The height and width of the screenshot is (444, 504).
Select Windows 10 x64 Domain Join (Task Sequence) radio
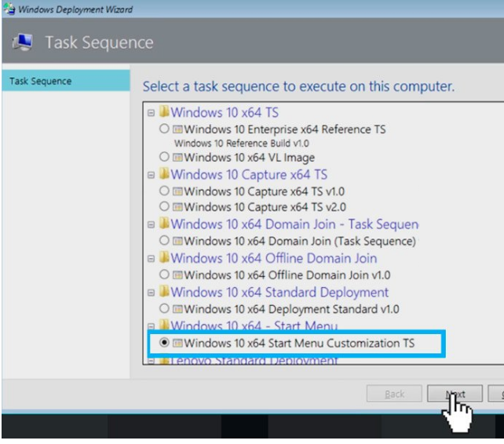[164, 240]
